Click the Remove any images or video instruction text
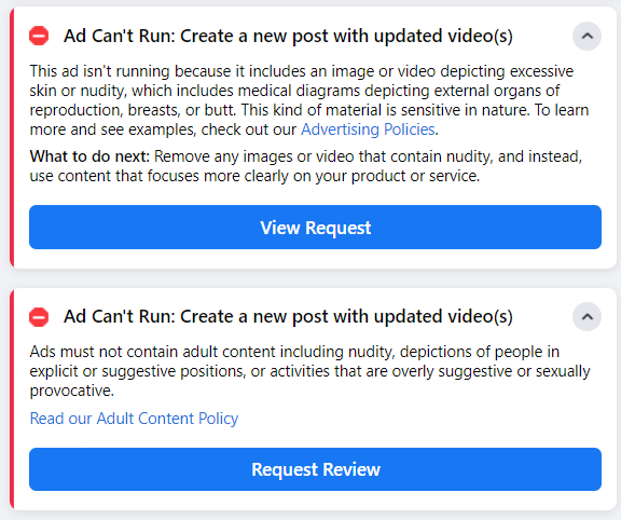Viewport: 622px width, 520px height. [x=368, y=157]
